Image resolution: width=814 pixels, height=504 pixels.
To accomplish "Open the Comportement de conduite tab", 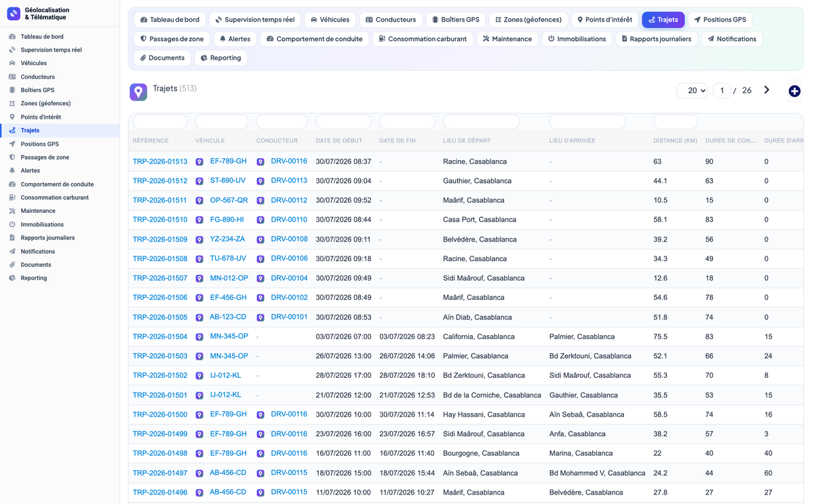I will tap(314, 39).
